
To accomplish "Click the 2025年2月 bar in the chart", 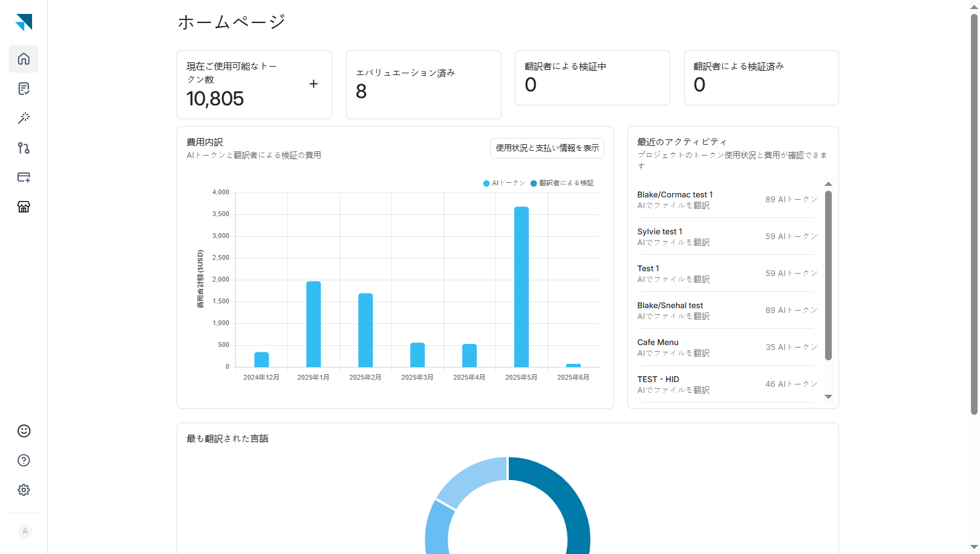I will [x=365, y=330].
